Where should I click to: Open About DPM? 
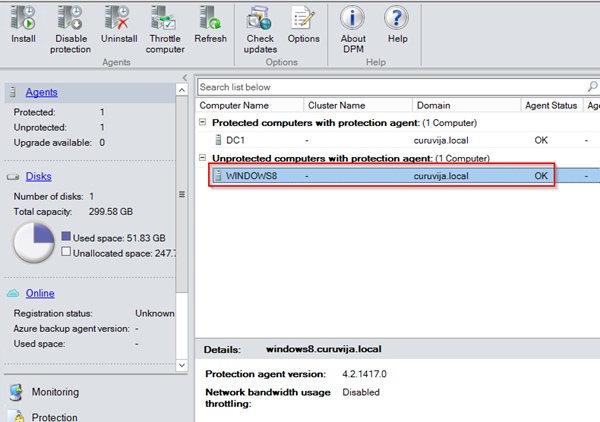click(353, 30)
